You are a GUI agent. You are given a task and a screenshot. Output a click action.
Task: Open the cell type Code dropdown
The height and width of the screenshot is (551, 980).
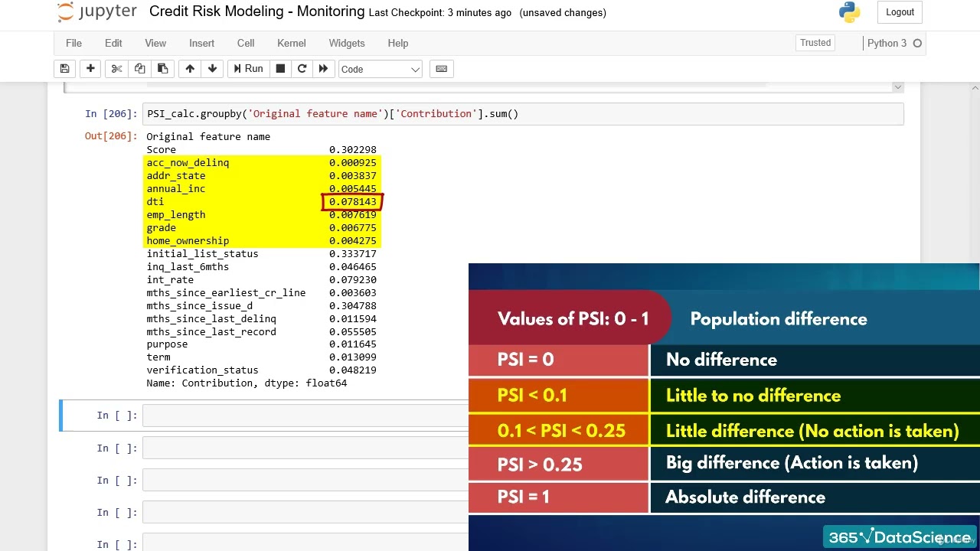pos(381,69)
